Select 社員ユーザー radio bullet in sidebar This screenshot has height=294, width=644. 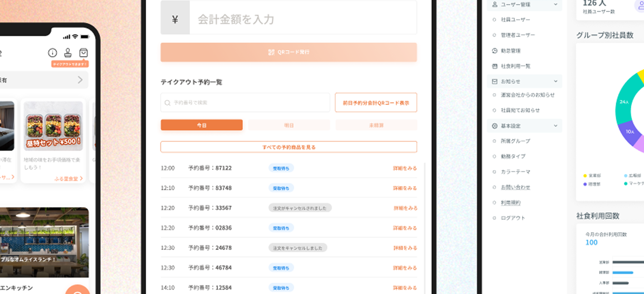coord(494,20)
